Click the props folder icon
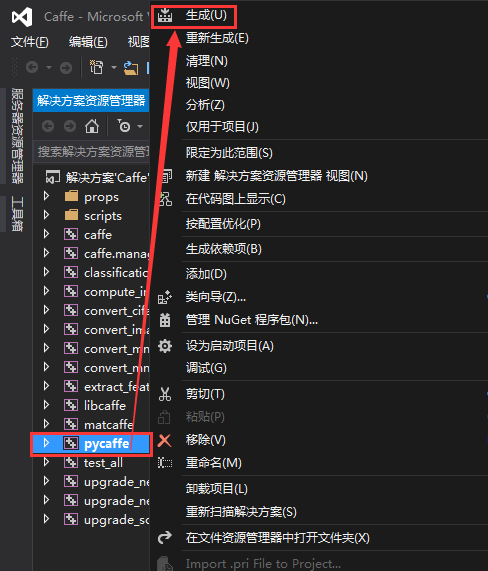 (x=71, y=196)
